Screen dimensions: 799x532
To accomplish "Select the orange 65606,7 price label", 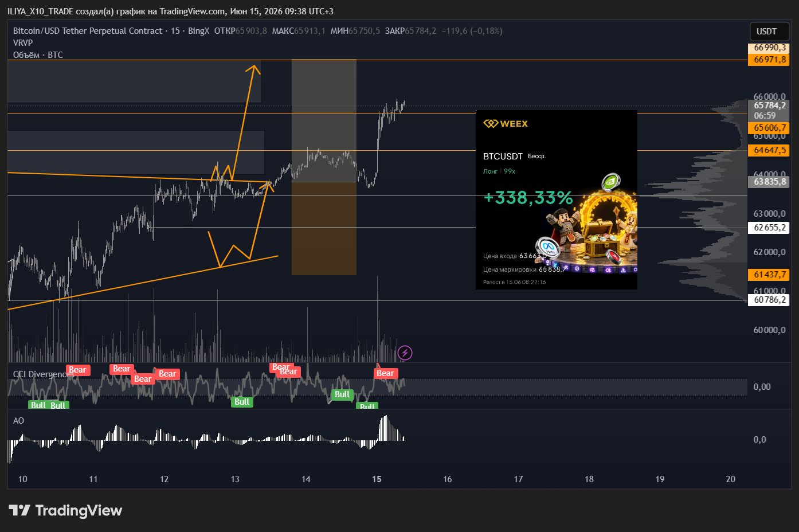I will [769, 128].
